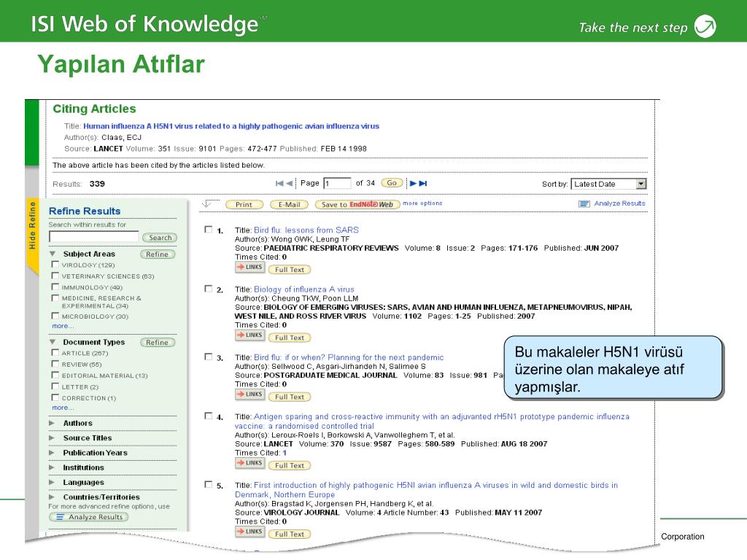The width and height of the screenshot is (747, 560).
Task: Tick checkbox for result 4 Antigen sparing
Action: [x=208, y=416]
